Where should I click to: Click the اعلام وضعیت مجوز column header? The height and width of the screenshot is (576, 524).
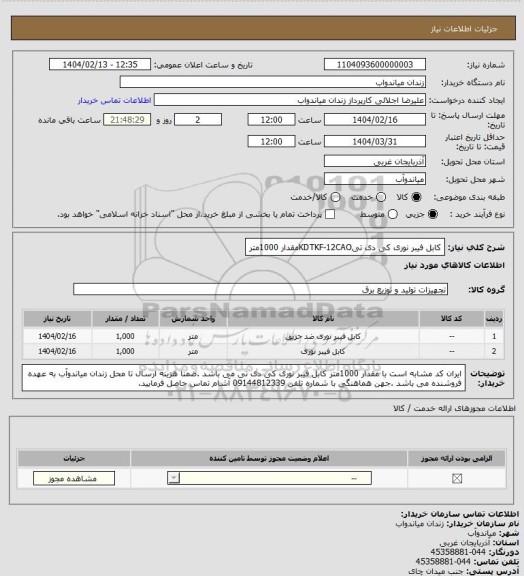tap(269, 458)
